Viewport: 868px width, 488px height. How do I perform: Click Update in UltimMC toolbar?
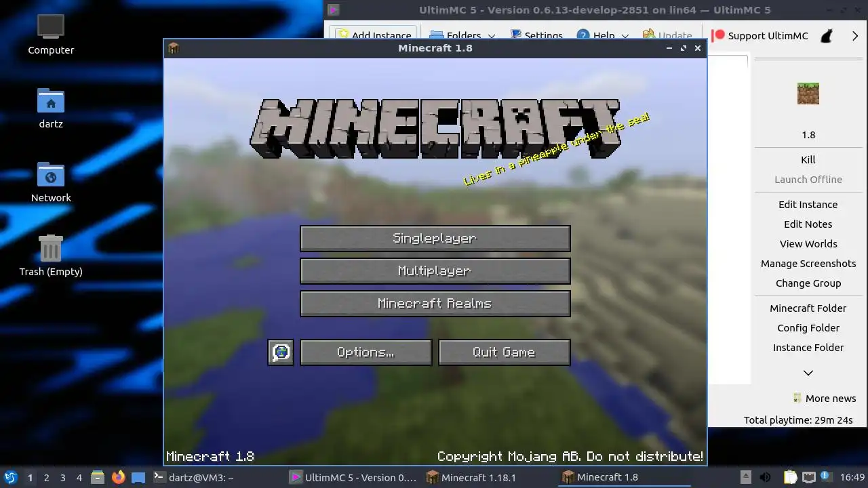point(667,36)
